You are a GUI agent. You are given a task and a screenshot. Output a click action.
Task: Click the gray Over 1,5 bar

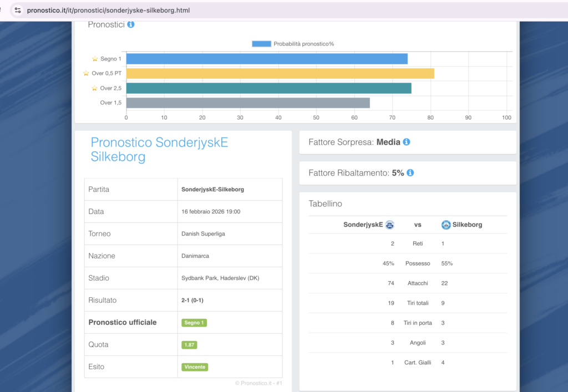coord(247,103)
